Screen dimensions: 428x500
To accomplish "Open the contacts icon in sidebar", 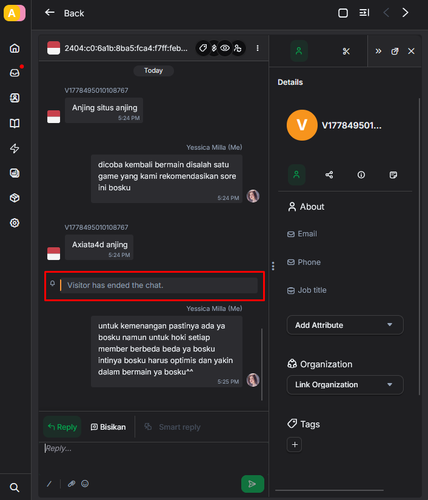I will coord(14,98).
